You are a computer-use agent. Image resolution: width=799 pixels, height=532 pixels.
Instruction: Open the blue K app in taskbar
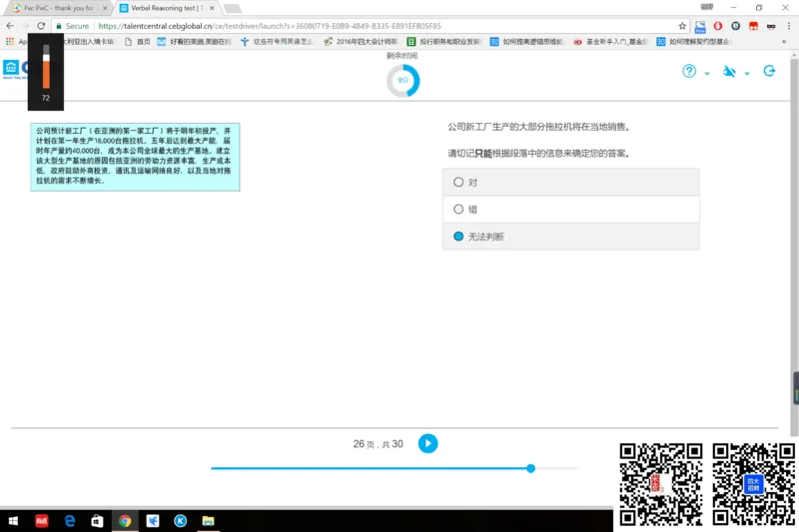pos(180,520)
